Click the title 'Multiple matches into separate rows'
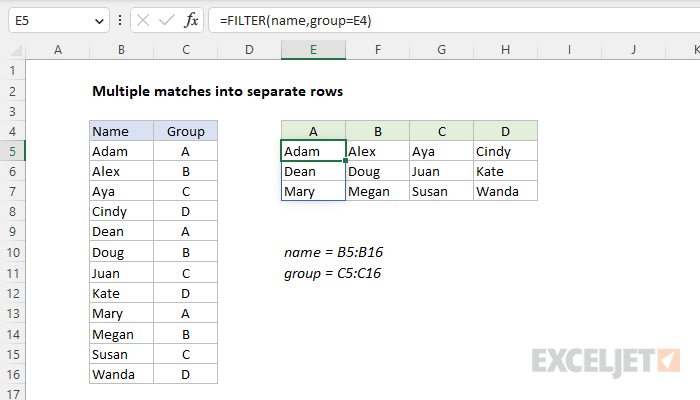Viewport: 700px width, 400px height. click(217, 92)
